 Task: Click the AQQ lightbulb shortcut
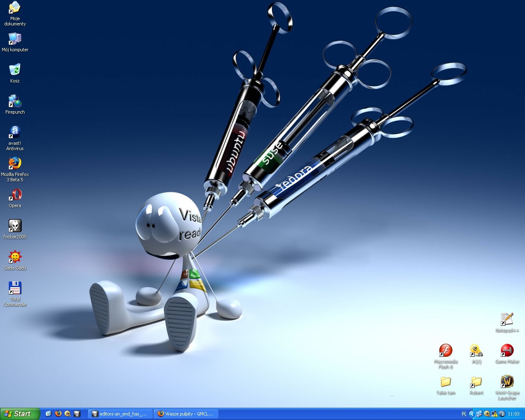click(x=476, y=351)
